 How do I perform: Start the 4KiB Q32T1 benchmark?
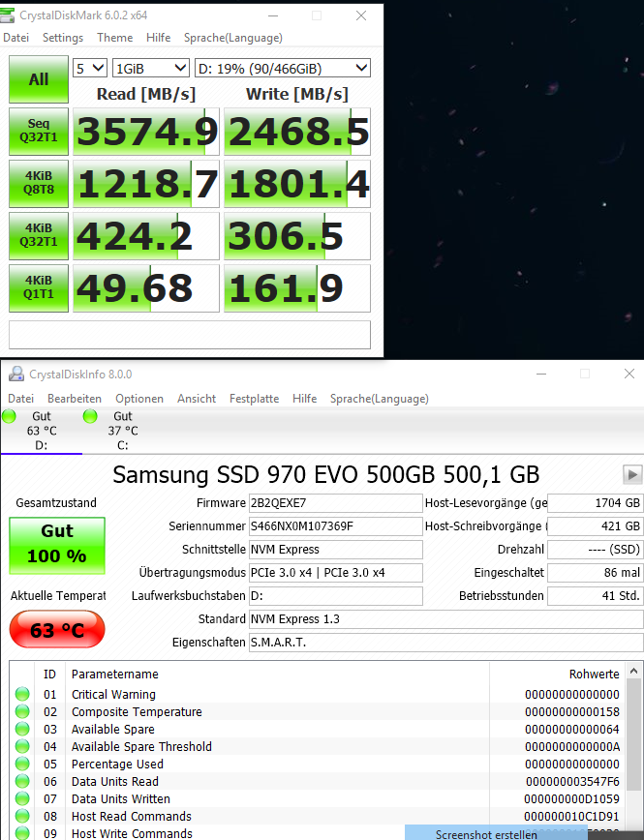pyautogui.click(x=39, y=236)
